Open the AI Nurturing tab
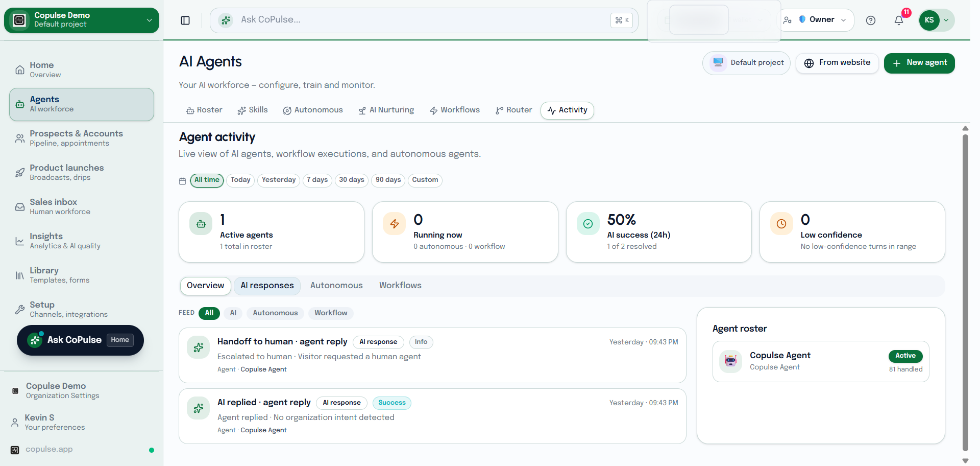This screenshot has width=980, height=466. click(386, 110)
